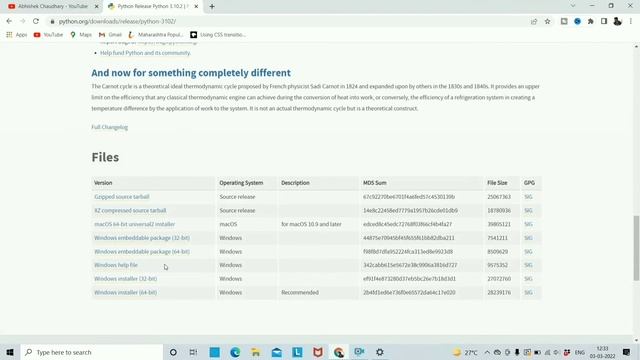Viewport: 640px width, 360px height.
Task: Open notification center icon
Action: 627,352
